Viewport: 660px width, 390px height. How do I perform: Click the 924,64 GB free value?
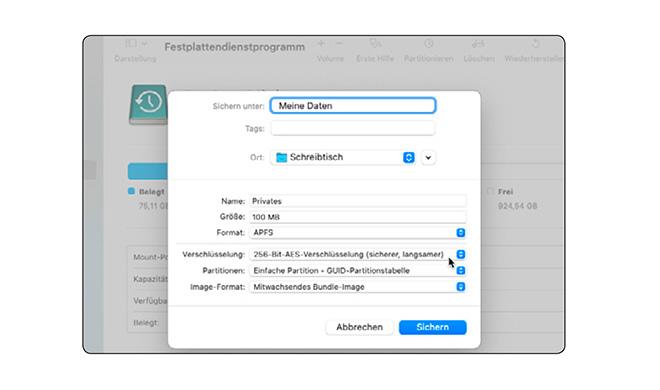[517, 206]
